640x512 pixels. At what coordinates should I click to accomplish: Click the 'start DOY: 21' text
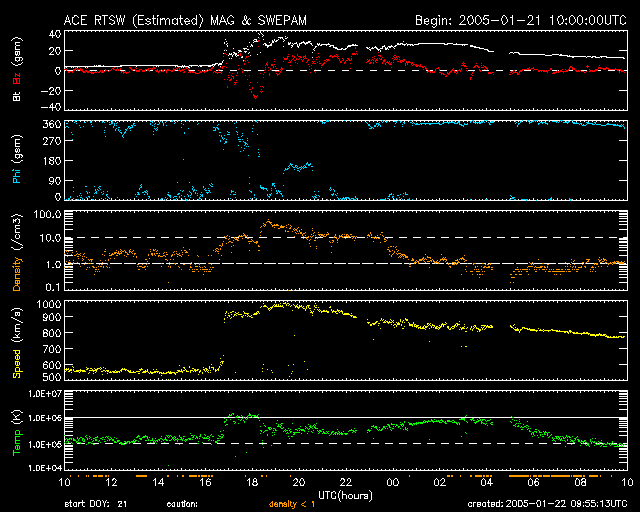[x=96, y=504]
